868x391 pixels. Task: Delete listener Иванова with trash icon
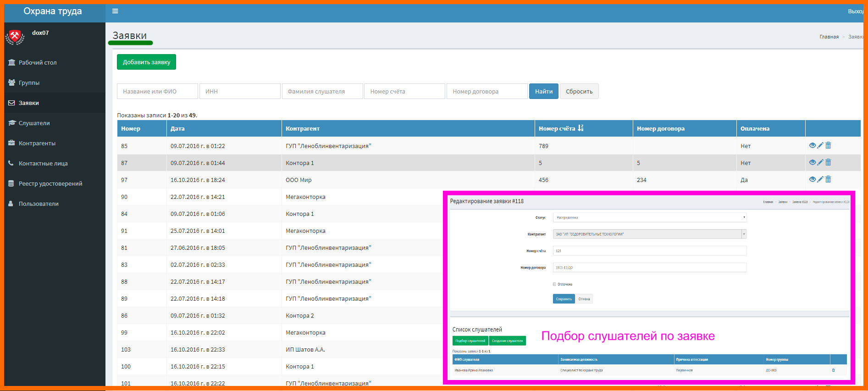[x=833, y=370]
